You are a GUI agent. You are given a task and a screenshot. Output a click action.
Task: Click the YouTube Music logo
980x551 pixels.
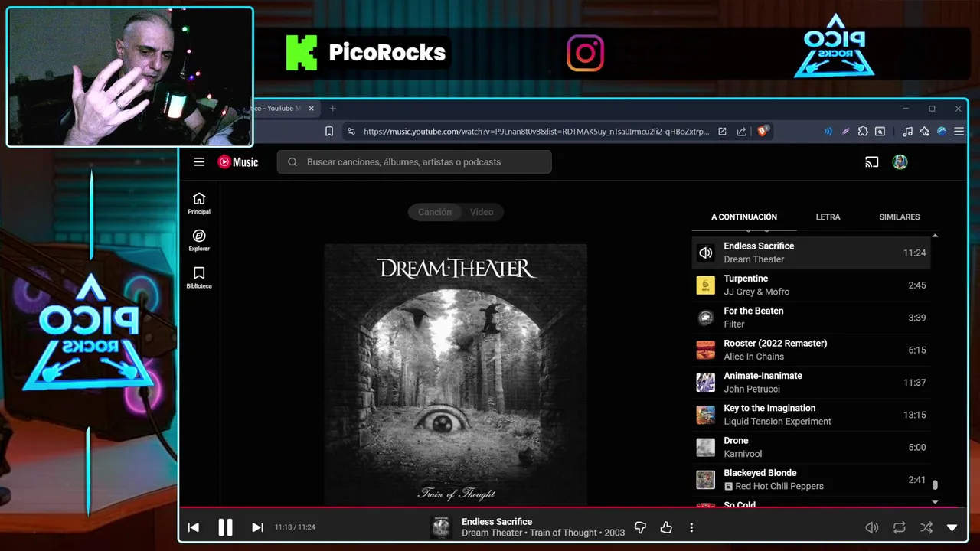pos(238,162)
